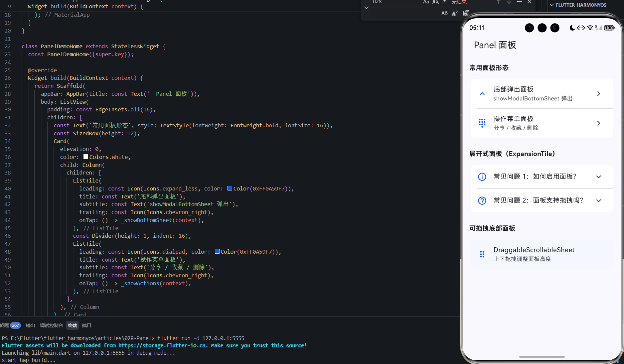Screen dimensions: 624x364
Task: Tap the moon do-not-disturb status icon
Action: click(572, 28)
